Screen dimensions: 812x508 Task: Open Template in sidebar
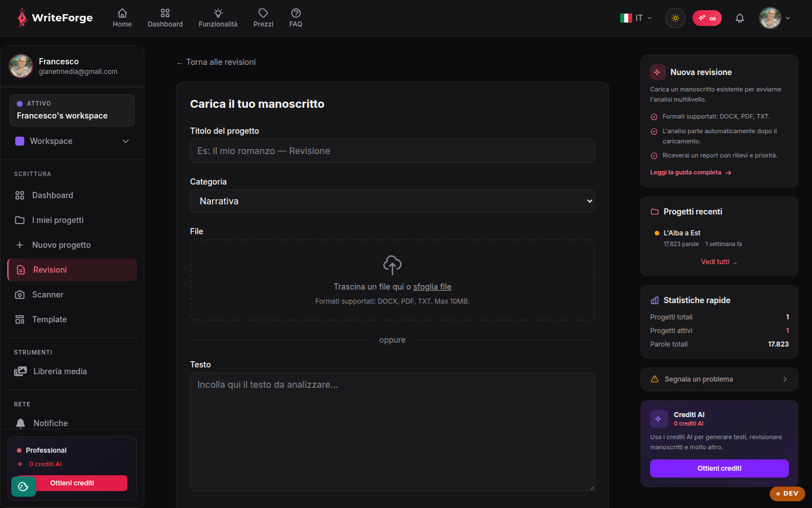72,319
